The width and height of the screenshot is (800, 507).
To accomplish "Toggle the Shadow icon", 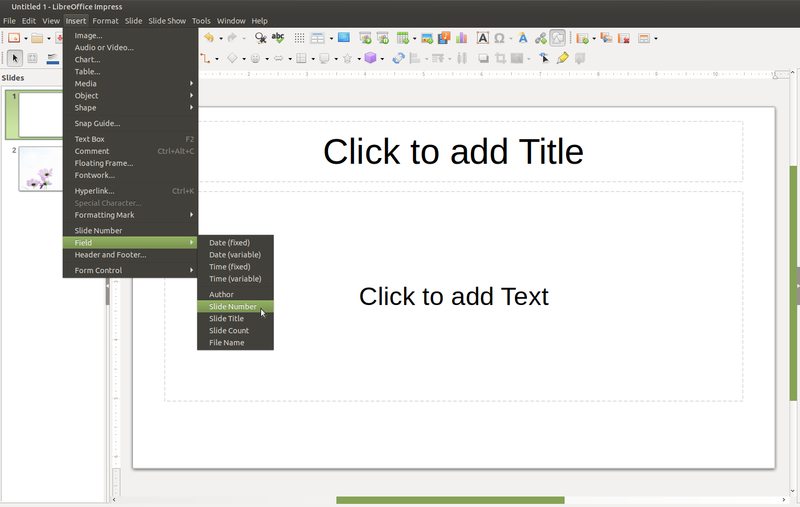I will (x=483, y=59).
